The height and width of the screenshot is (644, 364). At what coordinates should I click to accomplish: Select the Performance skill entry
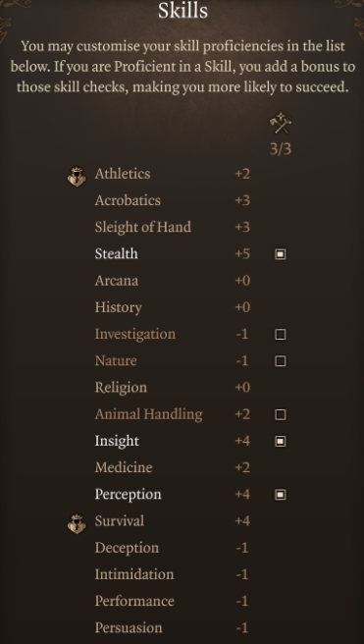click(134, 601)
